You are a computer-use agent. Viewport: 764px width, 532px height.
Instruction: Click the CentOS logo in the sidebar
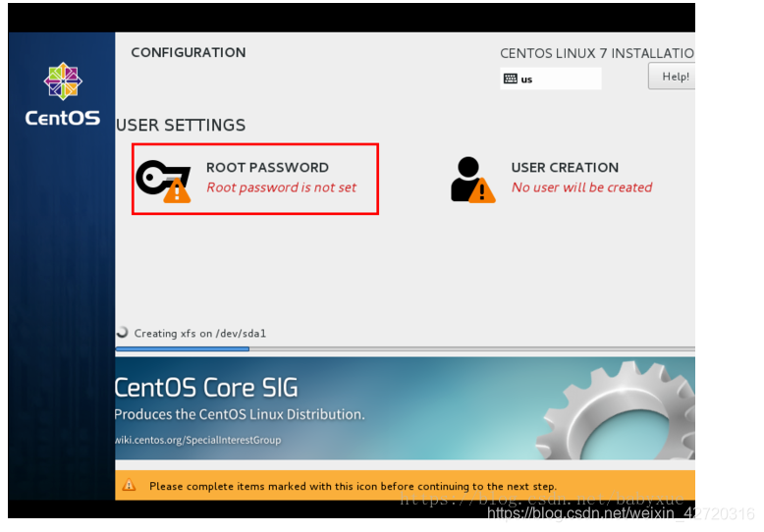coord(63,81)
